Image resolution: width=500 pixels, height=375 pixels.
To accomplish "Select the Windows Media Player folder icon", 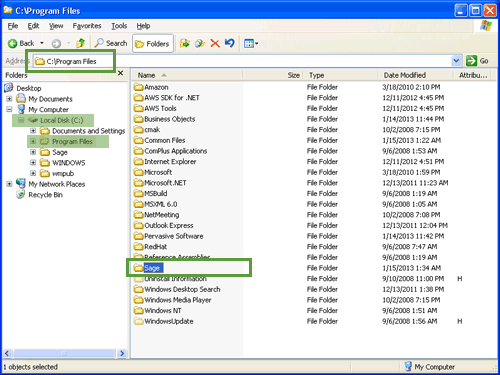I will [138, 300].
